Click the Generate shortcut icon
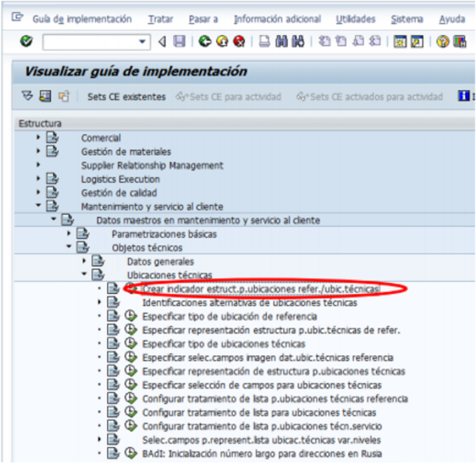 pos(417,42)
